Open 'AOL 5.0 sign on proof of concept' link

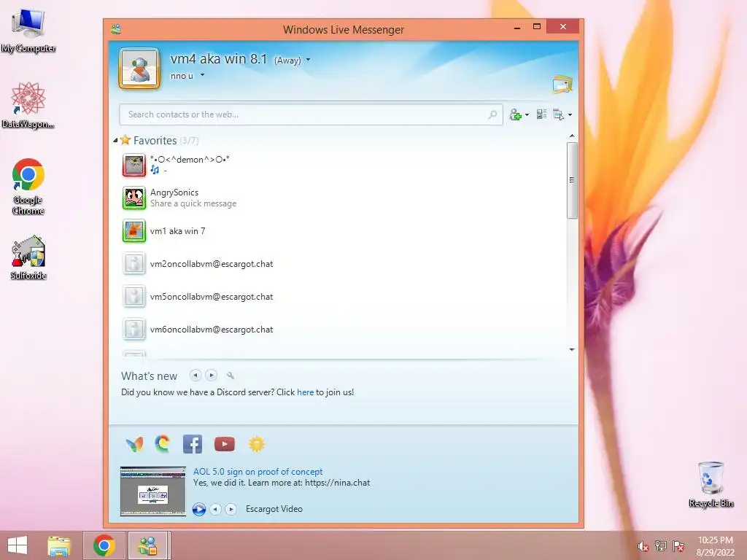pos(258,472)
